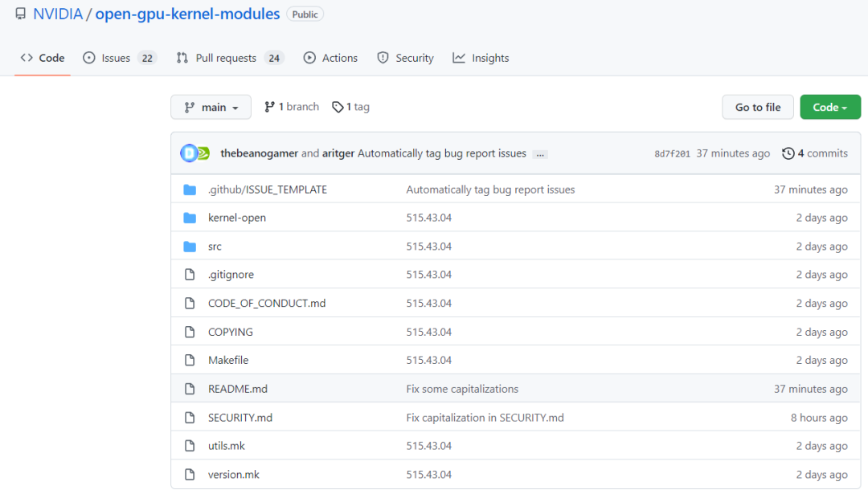The width and height of the screenshot is (868, 494).
Task: Expand the green Code dropdown button
Action: point(829,108)
